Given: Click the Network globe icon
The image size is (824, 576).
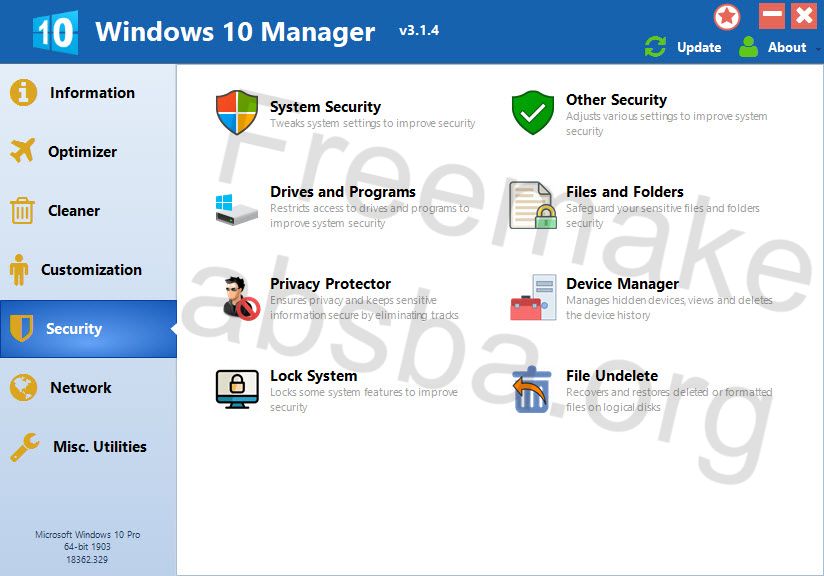Looking at the screenshot, I should (x=23, y=387).
